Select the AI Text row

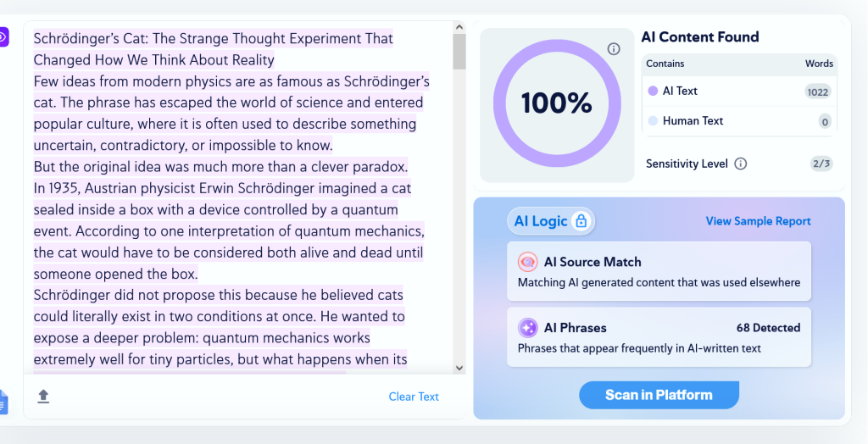click(x=739, y=92)
